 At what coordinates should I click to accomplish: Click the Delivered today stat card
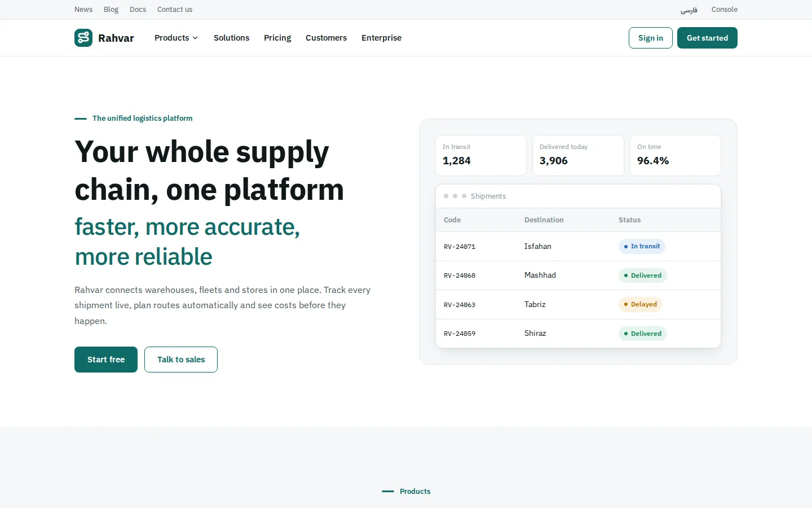[x=578, y=155]
